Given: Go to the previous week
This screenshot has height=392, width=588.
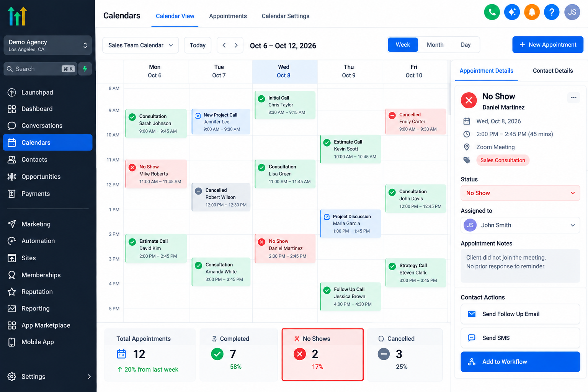Looking at the screenshot, I should [x=224, y=45].
